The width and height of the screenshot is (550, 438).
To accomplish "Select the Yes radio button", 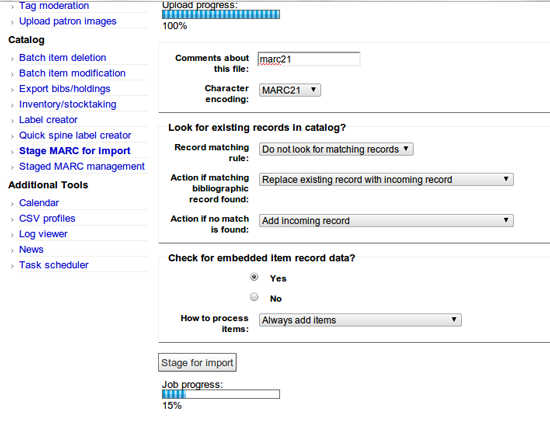I will [254, 277].
